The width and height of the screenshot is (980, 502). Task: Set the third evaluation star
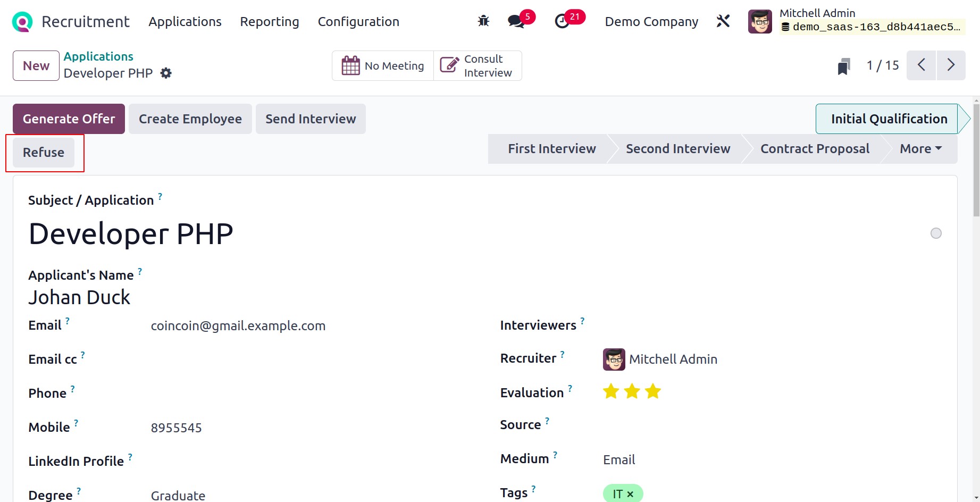pos(652,392)
